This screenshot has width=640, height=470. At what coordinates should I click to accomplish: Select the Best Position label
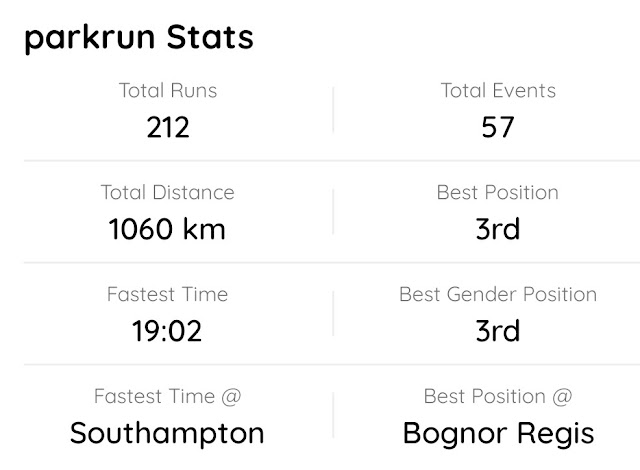[x=498, y=192]
